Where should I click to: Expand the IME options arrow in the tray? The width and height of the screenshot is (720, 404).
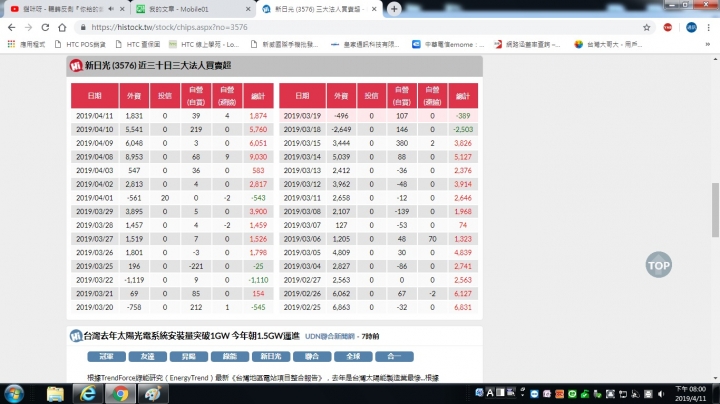pos(522,394)
